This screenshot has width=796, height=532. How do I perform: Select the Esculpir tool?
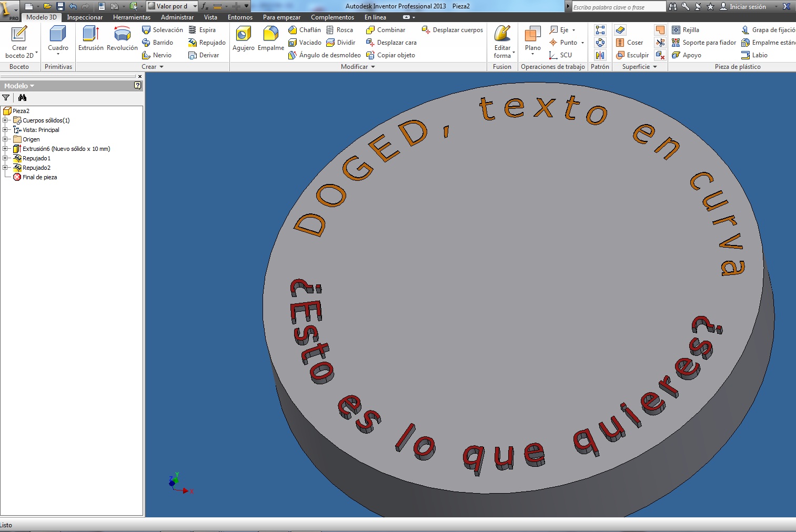pyautogui.click(x=632, y=55)
